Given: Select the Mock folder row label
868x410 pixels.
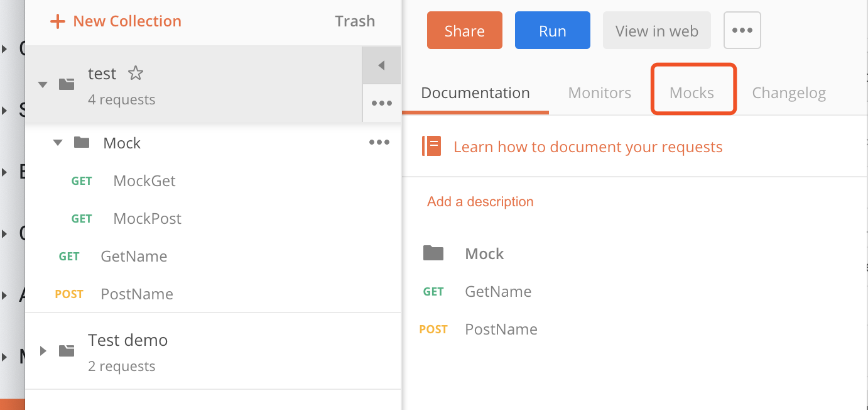Looking at the screenshot, I should [122, 143].
